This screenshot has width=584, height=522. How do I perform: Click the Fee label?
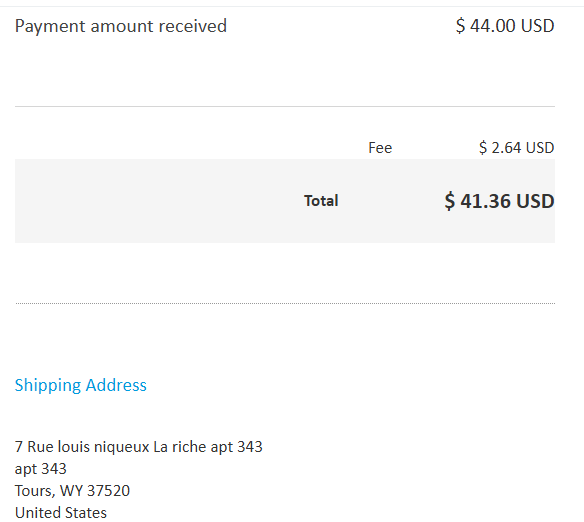coord(380,148)
